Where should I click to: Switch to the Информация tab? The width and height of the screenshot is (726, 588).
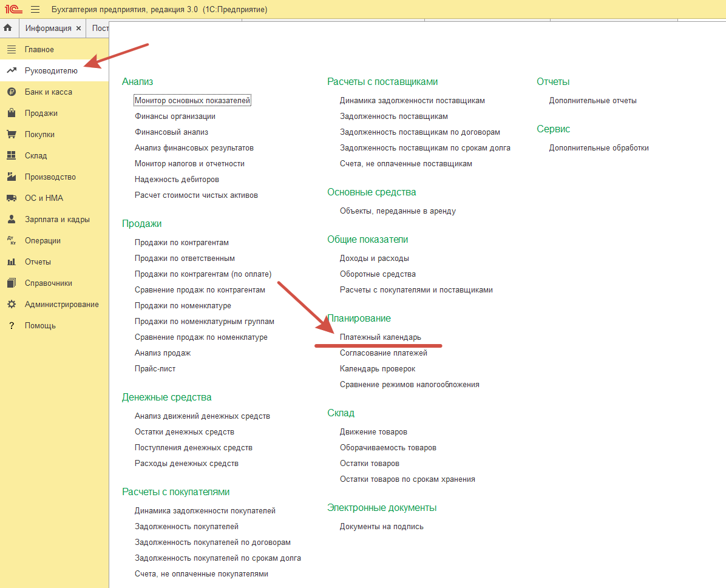48,29
